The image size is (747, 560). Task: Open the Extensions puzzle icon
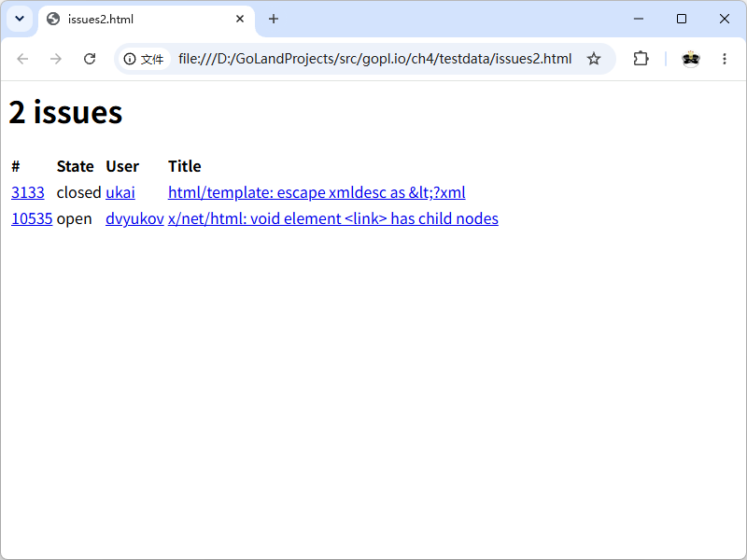tap(641, 59)
